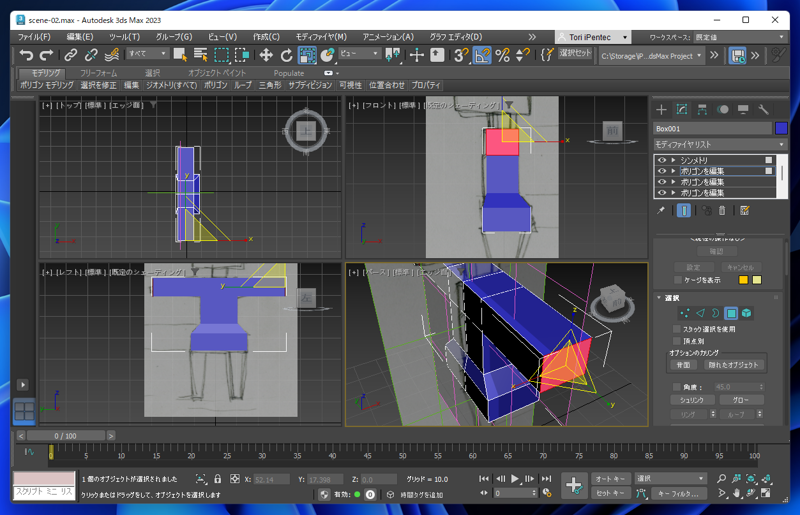The height and width of the screenshot is (515, 800).
Task: Toggle Select and Manipulate tool
Action: pos(417,55)
